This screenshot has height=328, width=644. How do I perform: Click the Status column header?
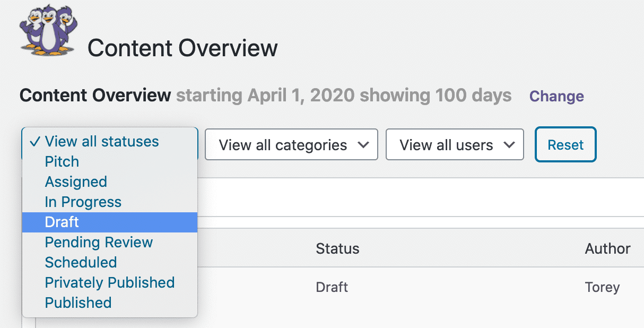coord(337,248)
